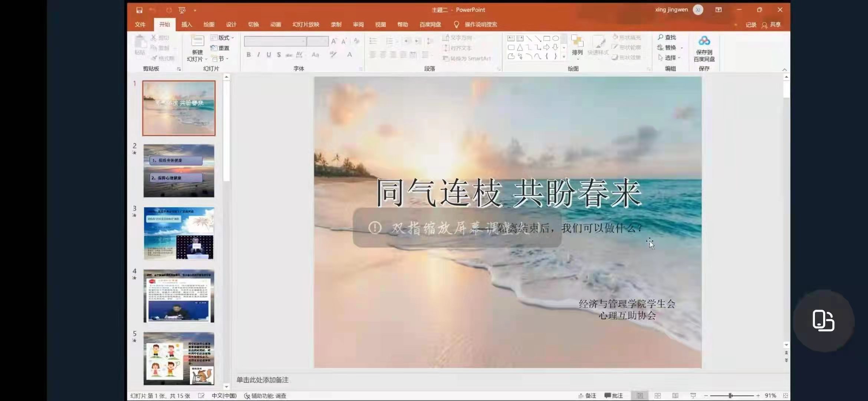Click the New Slide (新建幻灯片) icon
This screenshot has height=401, width=868.
coord(197,41)
